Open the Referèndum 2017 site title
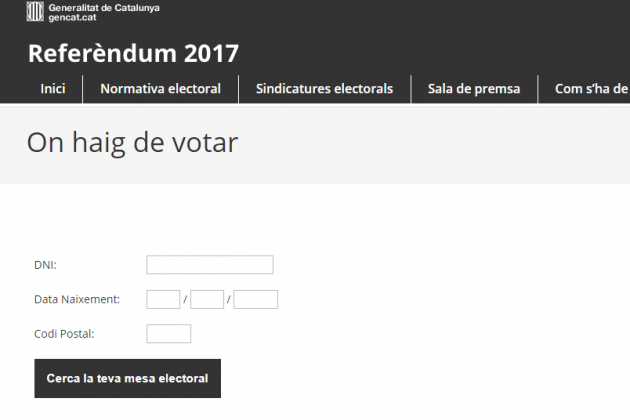This screenshot has height=420, width=630. point(133,53)
